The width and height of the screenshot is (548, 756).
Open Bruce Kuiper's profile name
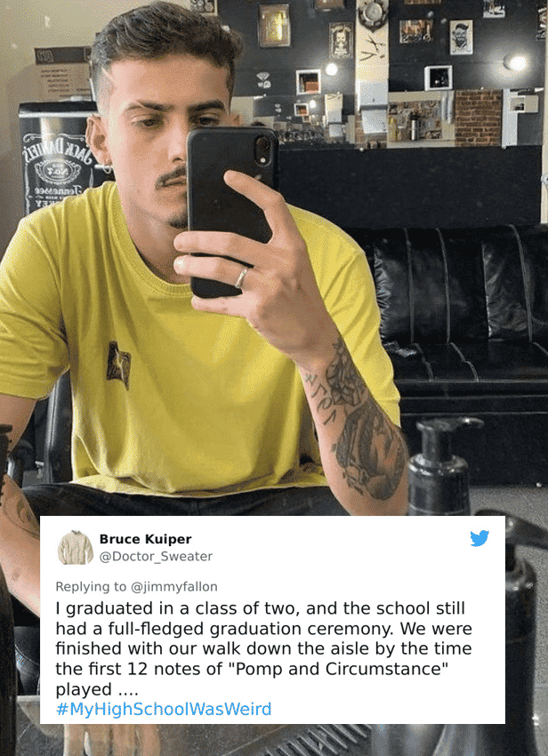coord(145,539)
